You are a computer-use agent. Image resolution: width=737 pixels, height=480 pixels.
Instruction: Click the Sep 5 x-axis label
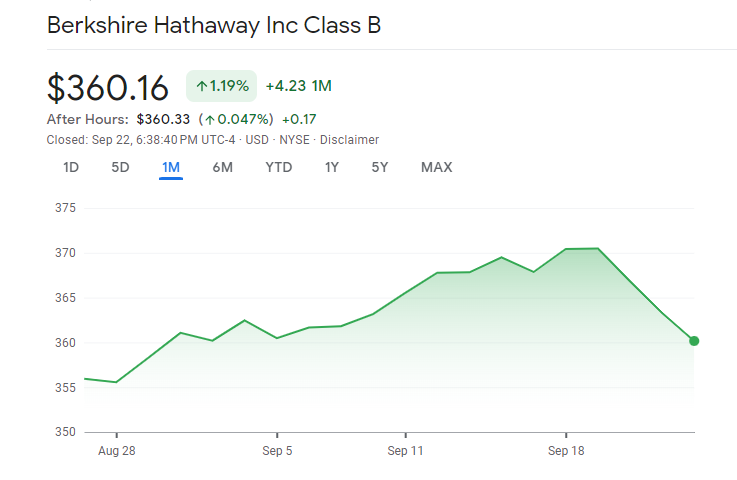[277, 451]
